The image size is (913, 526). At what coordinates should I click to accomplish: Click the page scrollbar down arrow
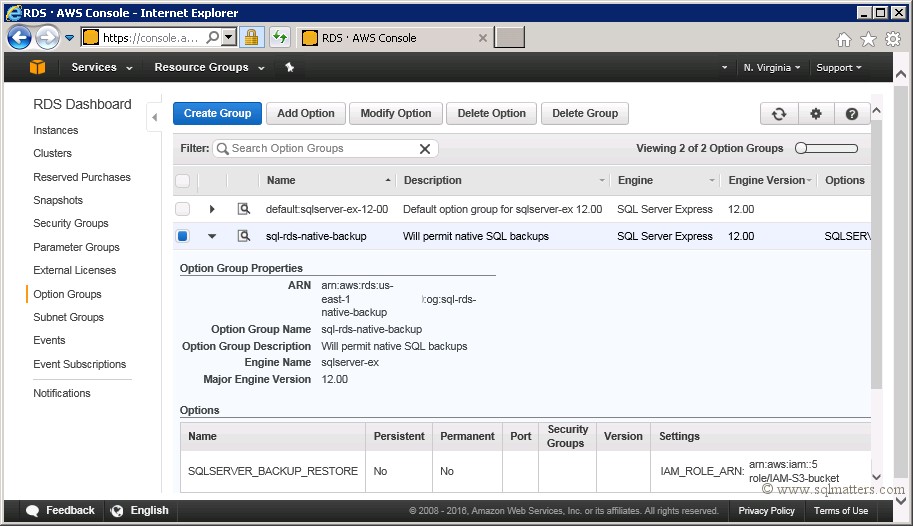(x=901, y=501)
